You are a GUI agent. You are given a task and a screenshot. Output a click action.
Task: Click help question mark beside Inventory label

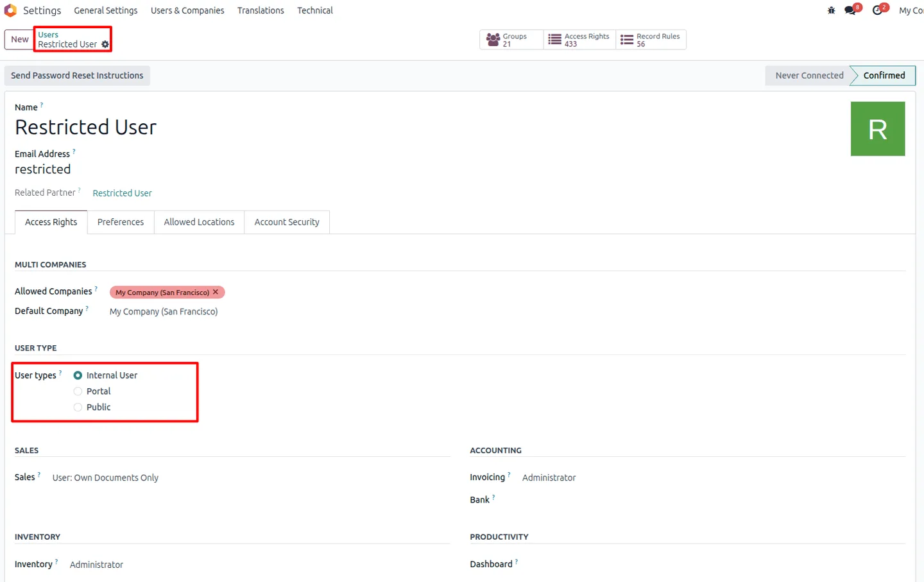(x=56, y=561)
